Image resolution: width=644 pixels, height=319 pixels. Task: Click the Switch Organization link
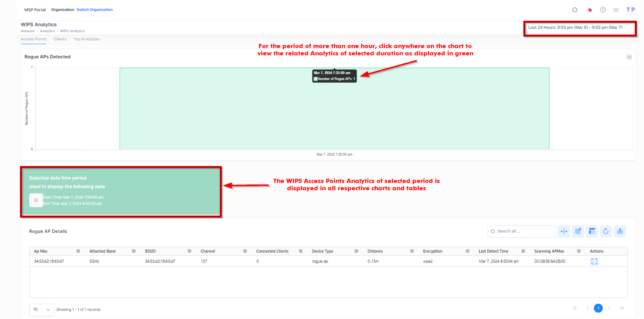(x=95, y=10)
